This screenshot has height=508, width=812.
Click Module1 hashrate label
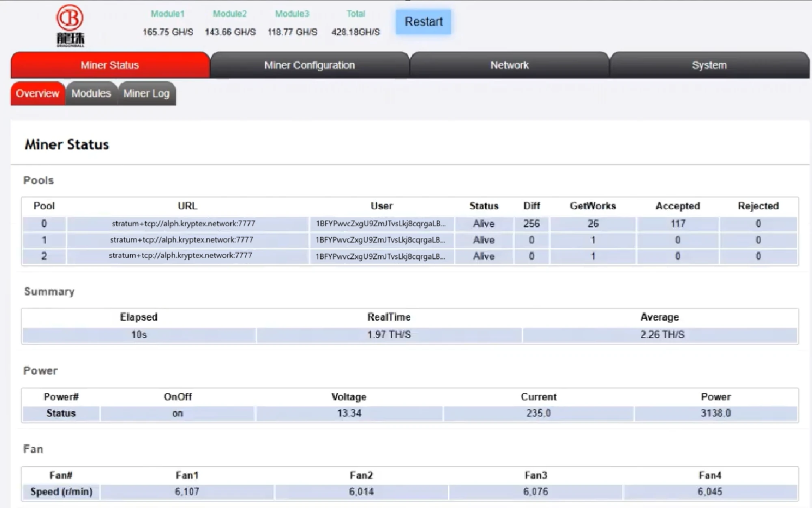[x=168, y=14]
